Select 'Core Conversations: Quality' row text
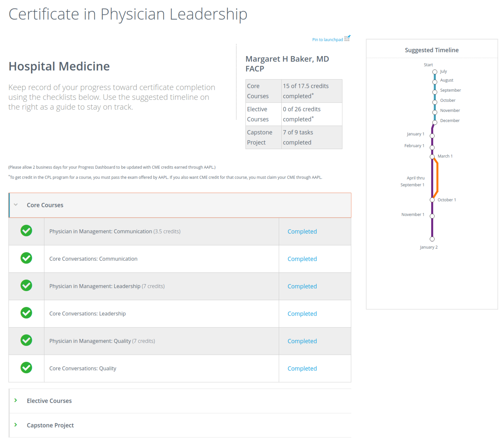The height and width of the screenshot is (445, 504). [83, 368]
